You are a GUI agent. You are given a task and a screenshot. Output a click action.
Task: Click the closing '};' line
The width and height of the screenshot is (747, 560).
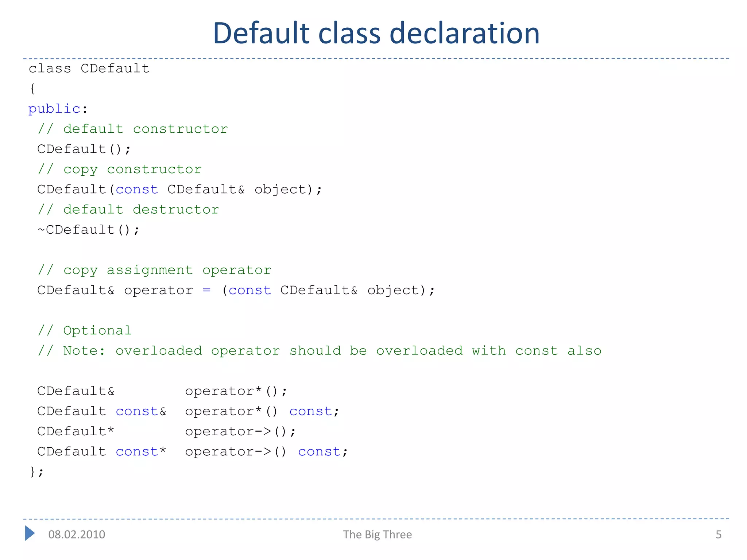[36, 472]
